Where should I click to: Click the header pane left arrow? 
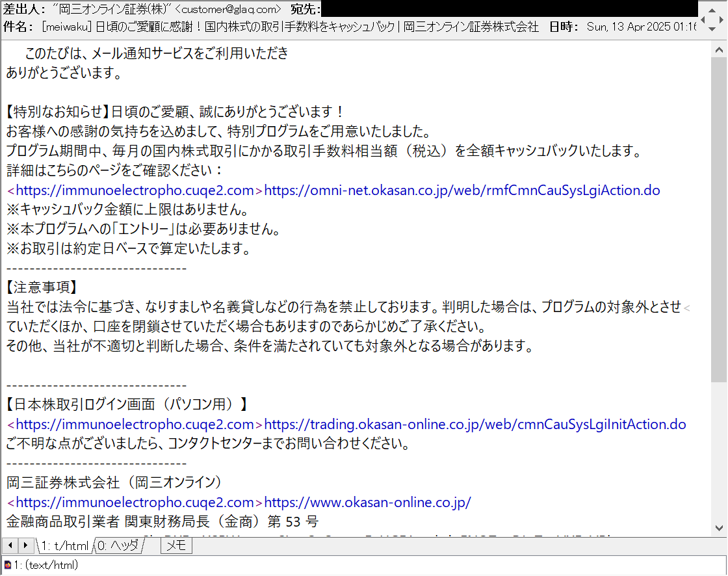pos(703,20)
